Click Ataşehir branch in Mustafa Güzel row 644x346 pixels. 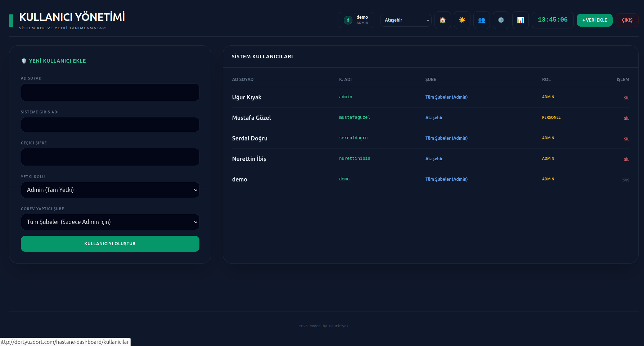pyautogui.click(x=434, y=118)
